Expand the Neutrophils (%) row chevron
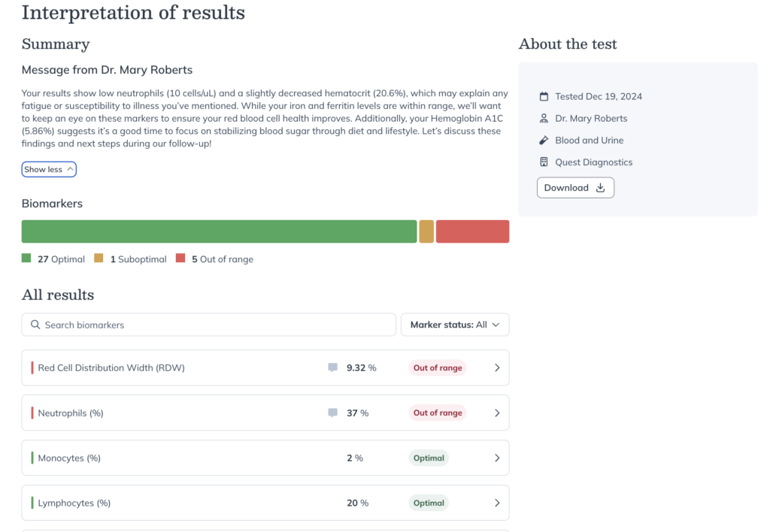 [496, 413]
